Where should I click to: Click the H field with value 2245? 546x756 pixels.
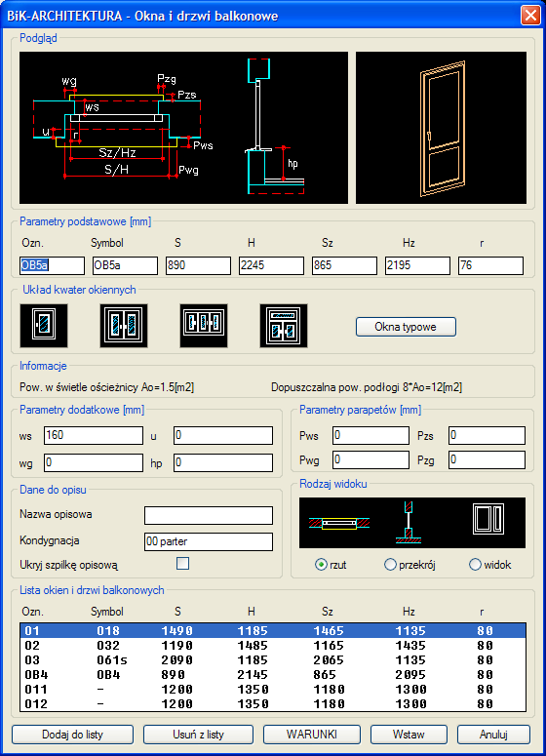click(271, 265)
